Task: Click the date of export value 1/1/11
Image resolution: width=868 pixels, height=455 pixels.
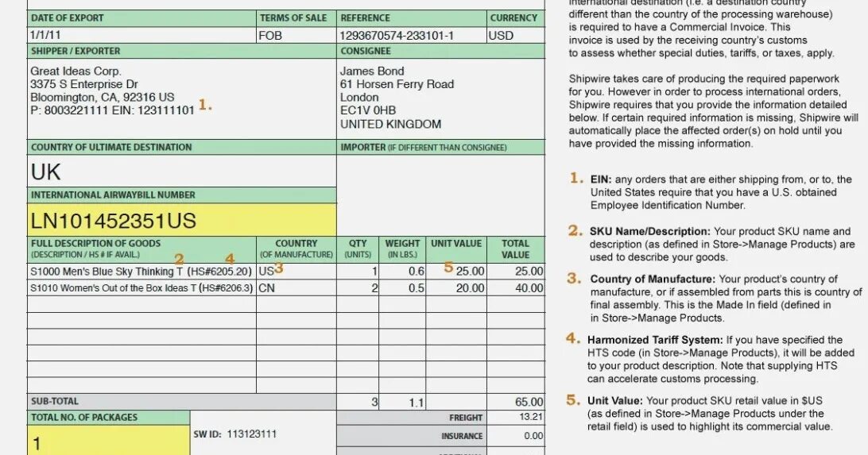Action: (x=45, y=36)
